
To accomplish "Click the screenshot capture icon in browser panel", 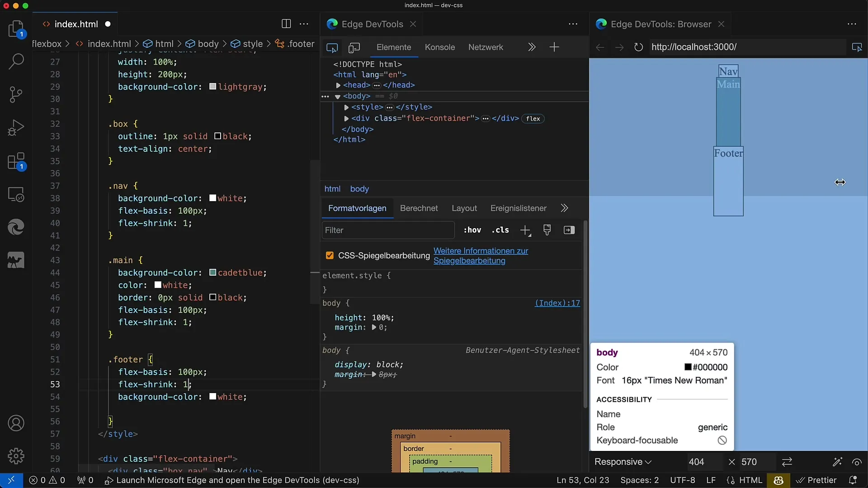I will [x=857, y=47].
